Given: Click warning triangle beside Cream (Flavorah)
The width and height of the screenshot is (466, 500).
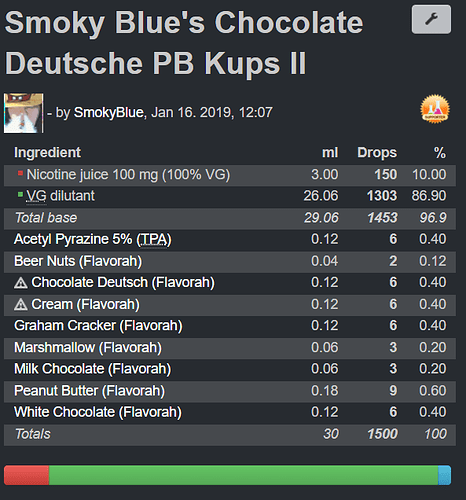Looking at the screenshot, I should 21,305.
